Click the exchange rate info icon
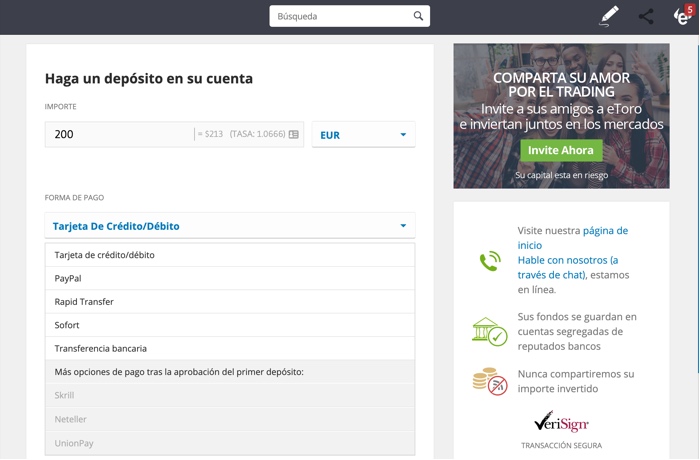700x460 pixels. click(293, 134)
